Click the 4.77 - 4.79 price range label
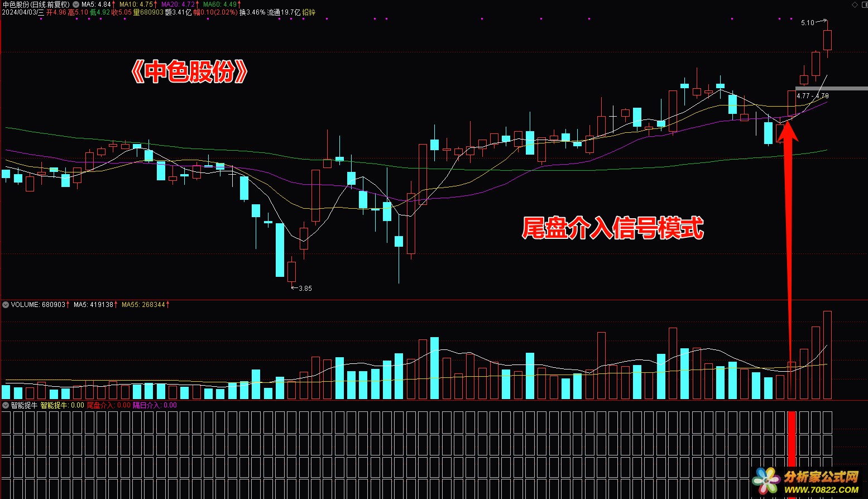 (x=812, y=96)
